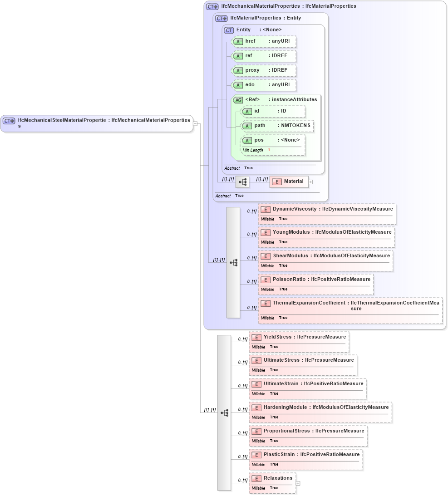Select the CT icon for IfcMechanicalSteelMaterialProperties
The image size is (448, 496).
tap(8, 121)
